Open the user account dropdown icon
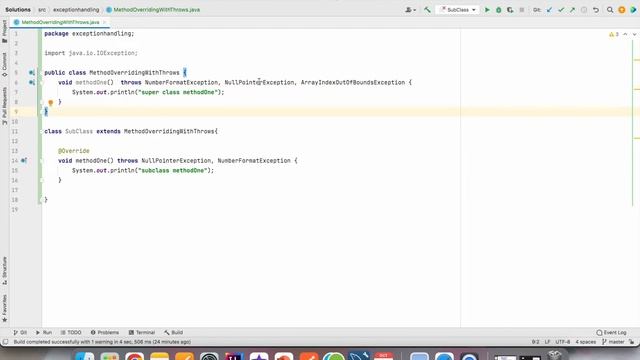Image resolution: width=640 pixels, height=360 pixels. tap(410, 10)
